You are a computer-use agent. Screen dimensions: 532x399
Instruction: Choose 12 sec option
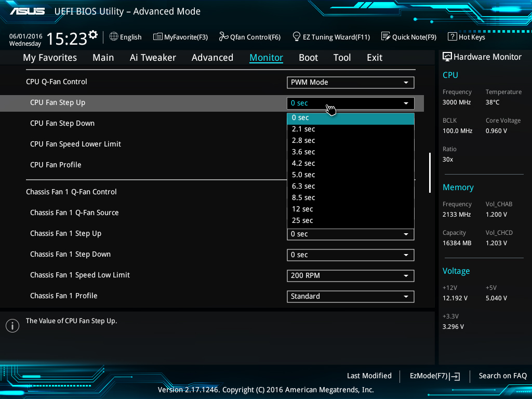(351, 209)
